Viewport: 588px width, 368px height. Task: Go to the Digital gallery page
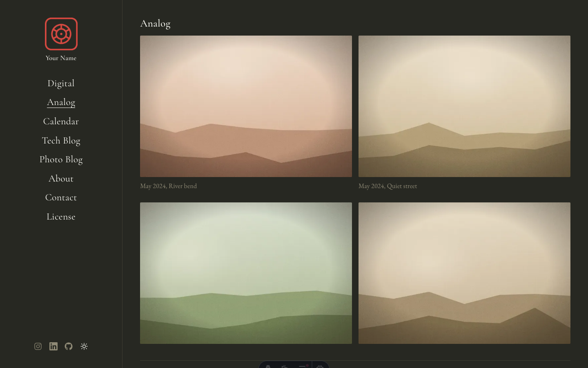pos(61,83)
